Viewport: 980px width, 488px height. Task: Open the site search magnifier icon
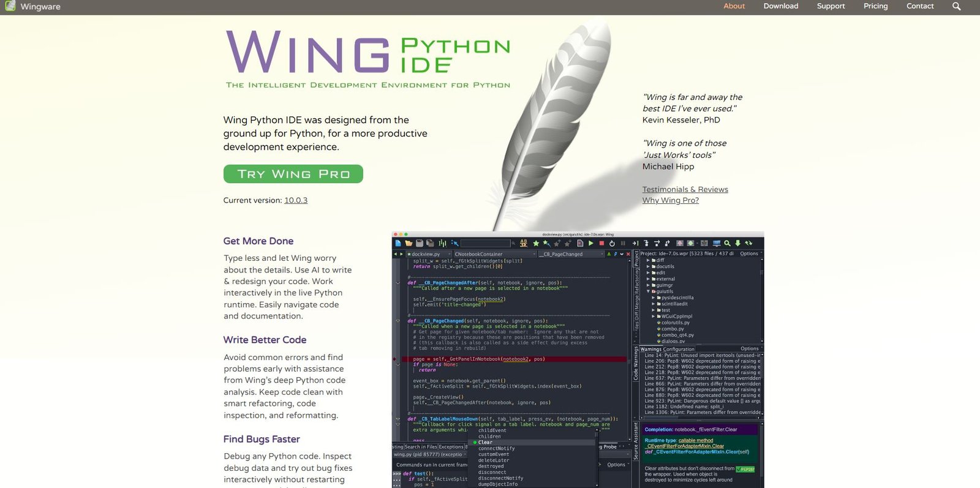(957, 6)
